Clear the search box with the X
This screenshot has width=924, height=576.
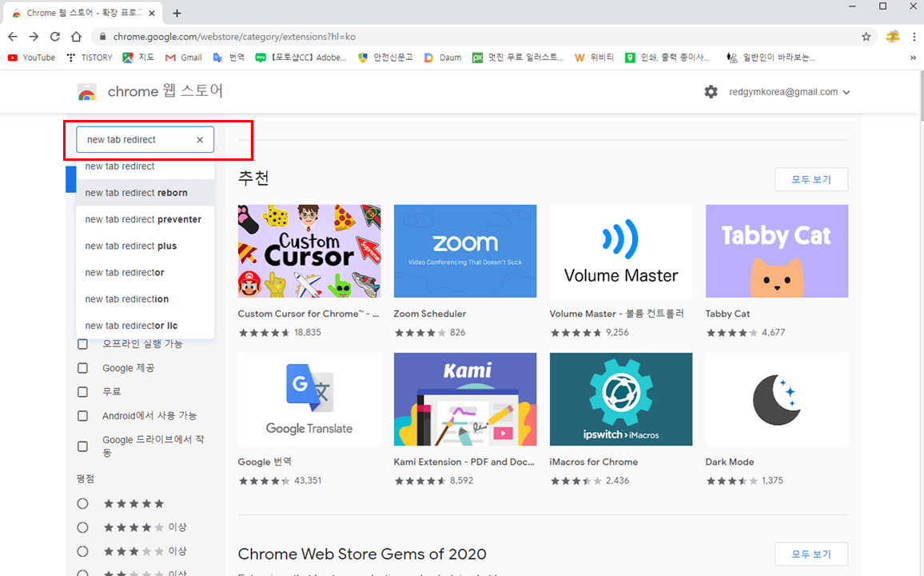[x=200, y=140]
